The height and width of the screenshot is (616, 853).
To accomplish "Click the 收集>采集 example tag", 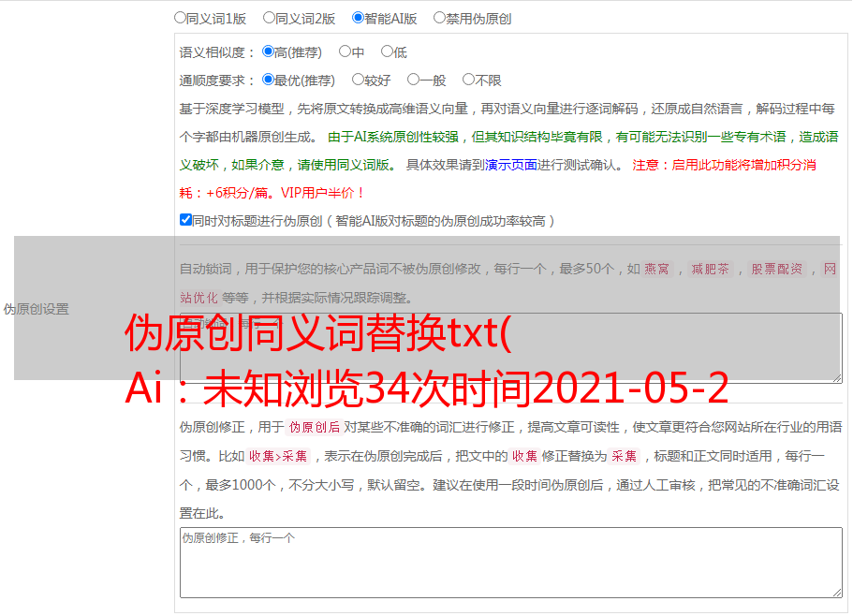I will click(x=278, y=456).
